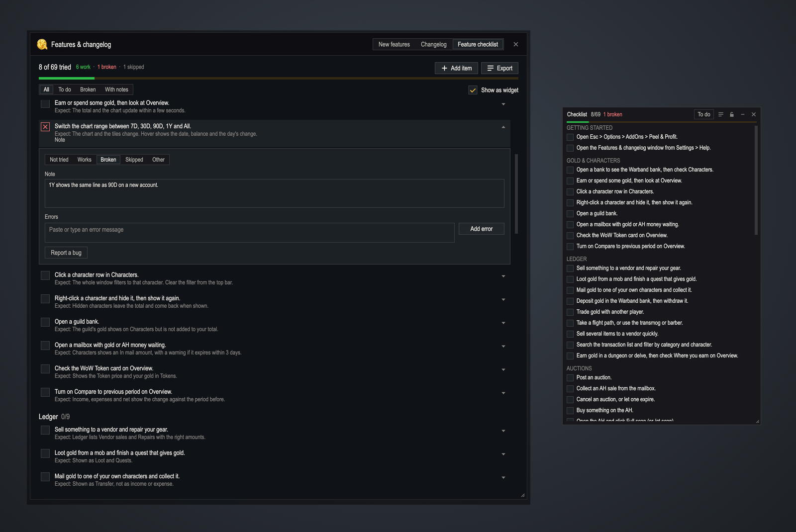Check 'Click a character row in Characters' in main window

[45, 275]
